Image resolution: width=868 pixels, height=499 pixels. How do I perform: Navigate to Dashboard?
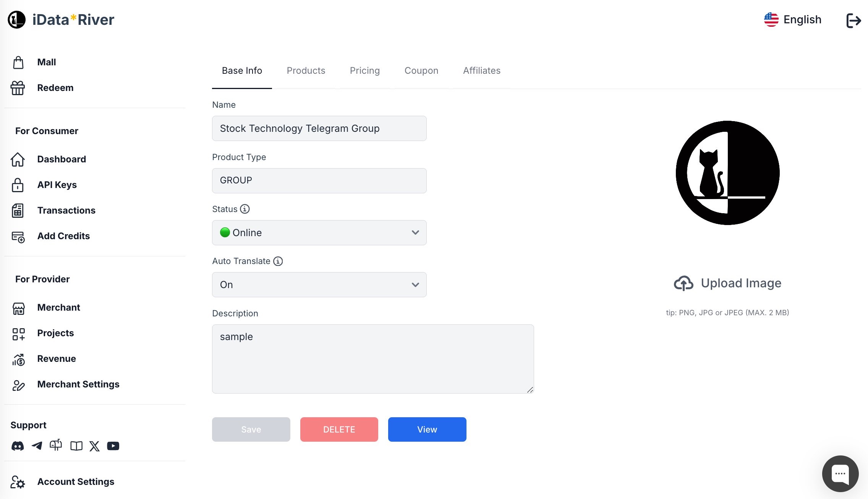point(62,159)
